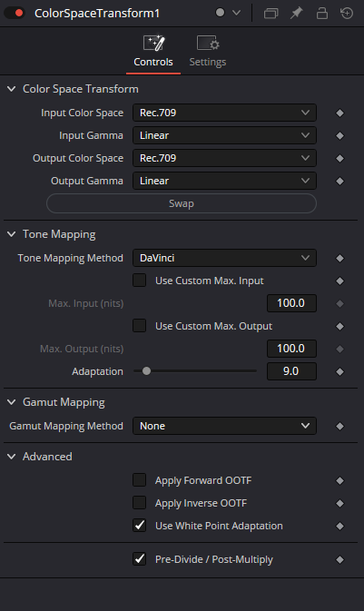Uncheck Pre-Divide / Post-Multiply

140,558
